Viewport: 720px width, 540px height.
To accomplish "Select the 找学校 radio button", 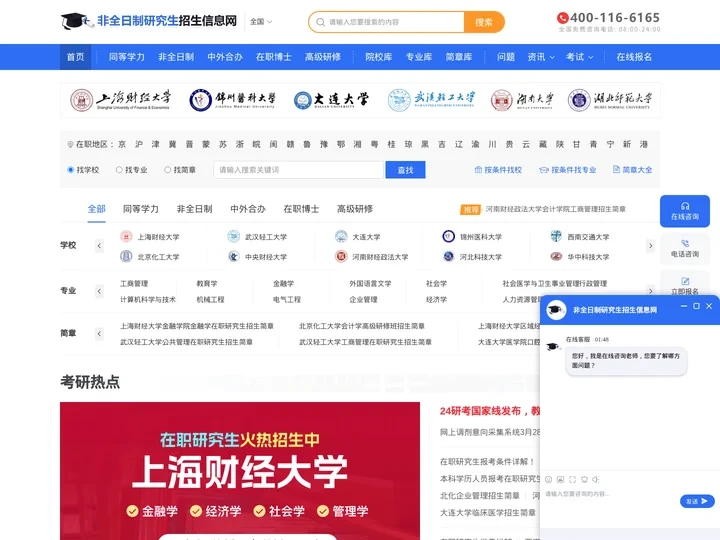I will 71,170.
